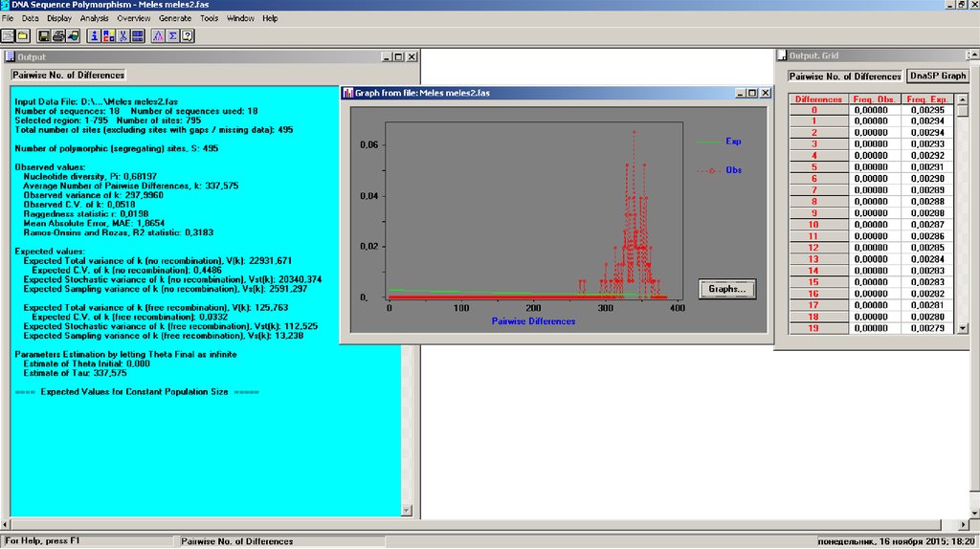Click the Graphs... button
This screenshot has height=549, width=980.
click(x=726, y=288)
